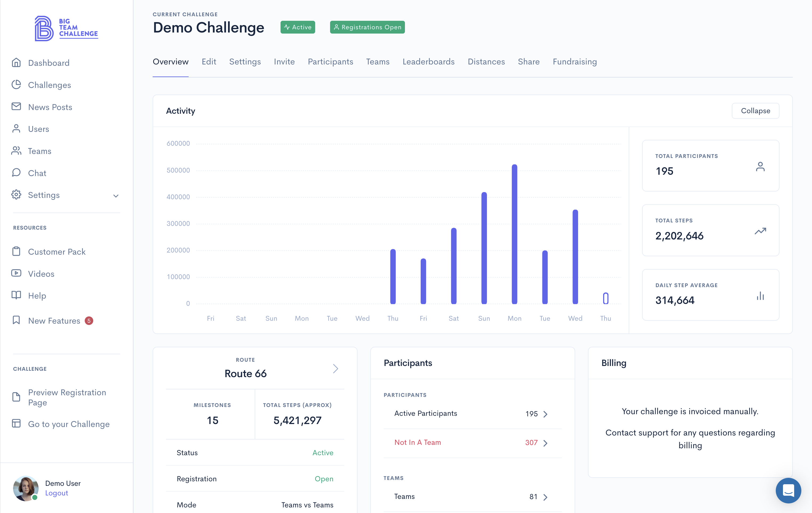Switch to the Leaderboards tab
812x513 pixels.
(428, 62)
